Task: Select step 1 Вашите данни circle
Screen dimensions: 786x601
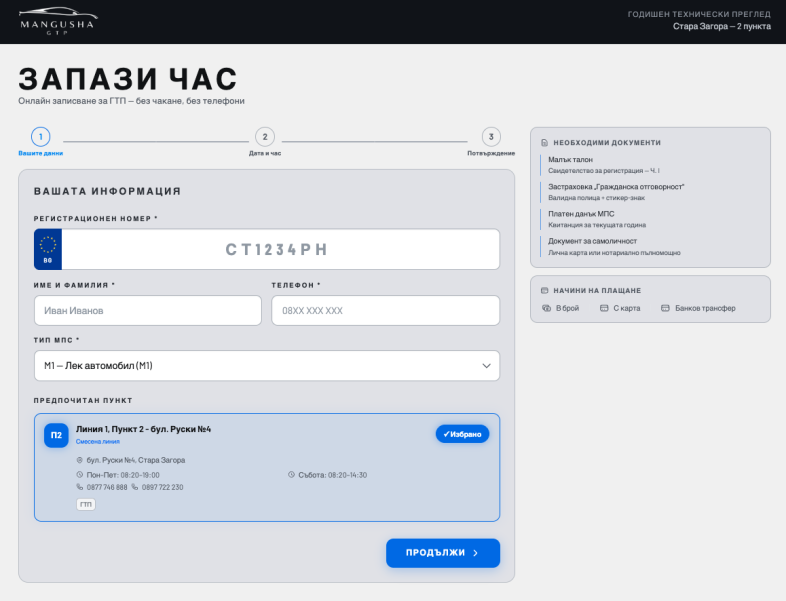Action: click(x=41, y=136)
